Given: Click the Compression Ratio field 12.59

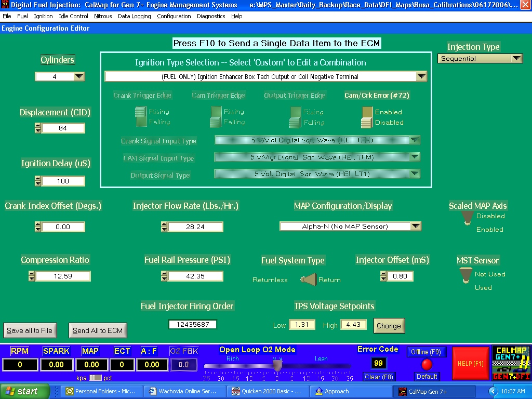Looking at the screenshot, I should pyautogui.click(x=63, y=276).
